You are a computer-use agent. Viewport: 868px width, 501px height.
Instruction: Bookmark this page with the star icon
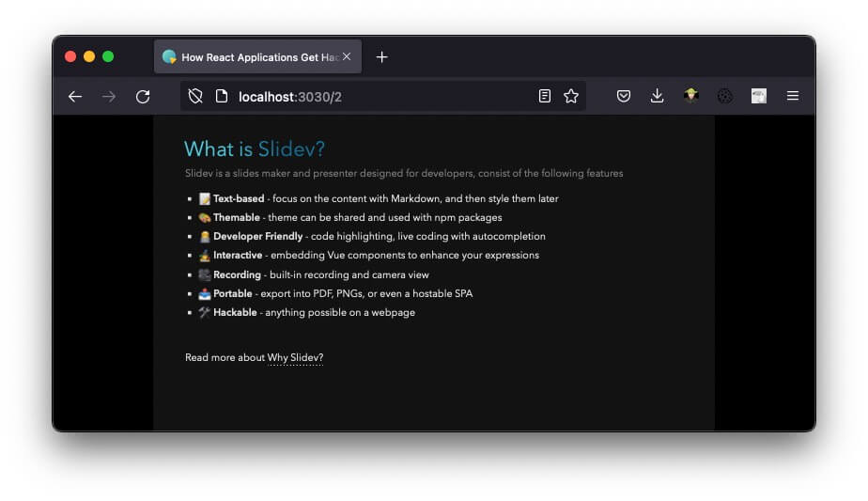(x=571, y=96)
